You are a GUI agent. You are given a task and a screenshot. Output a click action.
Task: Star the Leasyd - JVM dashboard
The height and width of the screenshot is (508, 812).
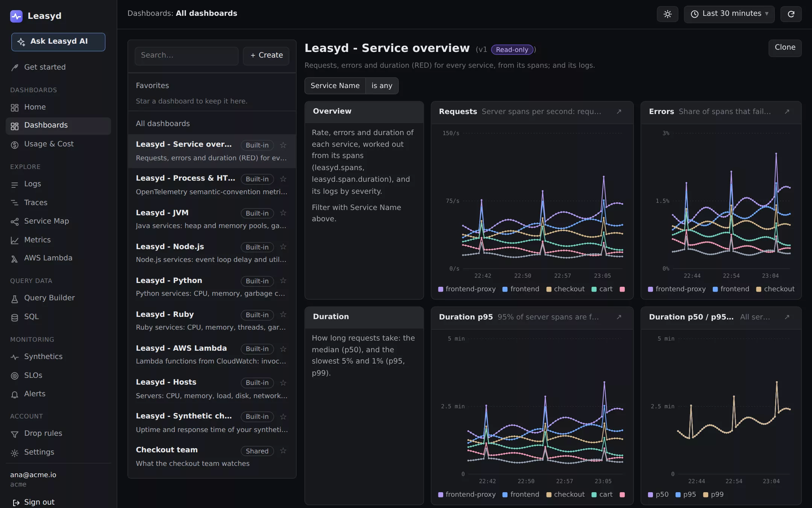pos(283,213)
